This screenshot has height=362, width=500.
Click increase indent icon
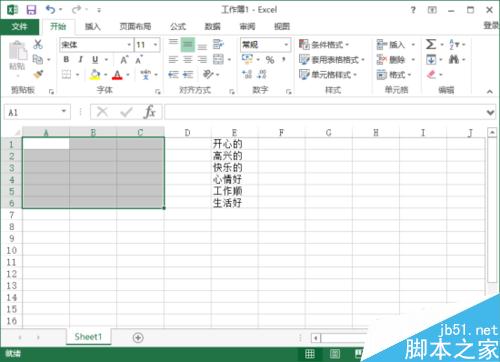[188, 74]
